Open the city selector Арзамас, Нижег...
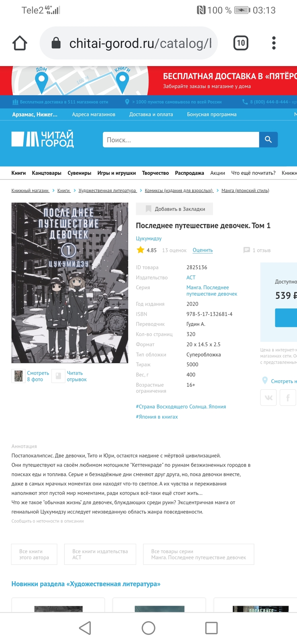This screenshot has width=297, height=644. point(35,114)
